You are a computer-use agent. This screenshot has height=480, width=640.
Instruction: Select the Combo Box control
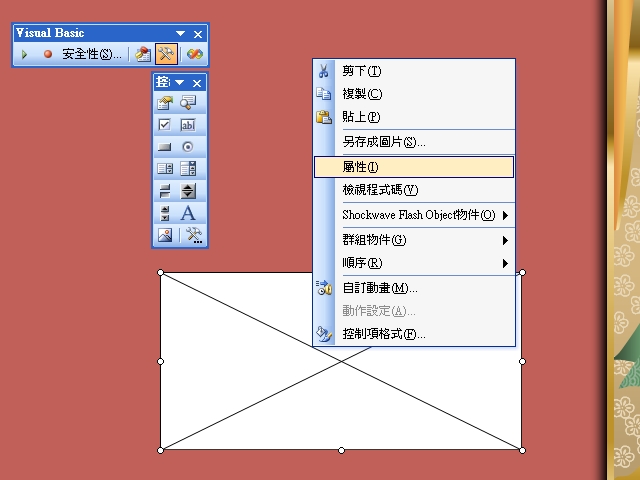pyautogui.click(x=188, y=169)
